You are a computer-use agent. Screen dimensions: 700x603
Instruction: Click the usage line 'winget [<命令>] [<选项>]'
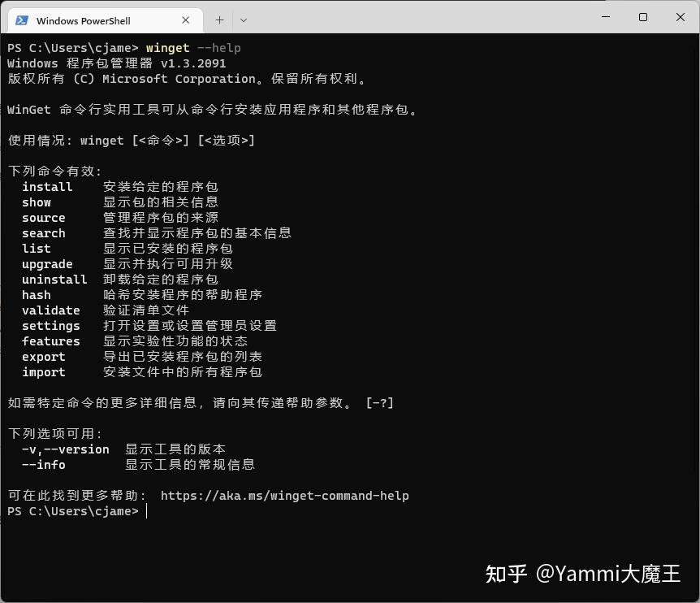(x=167, y=141)
